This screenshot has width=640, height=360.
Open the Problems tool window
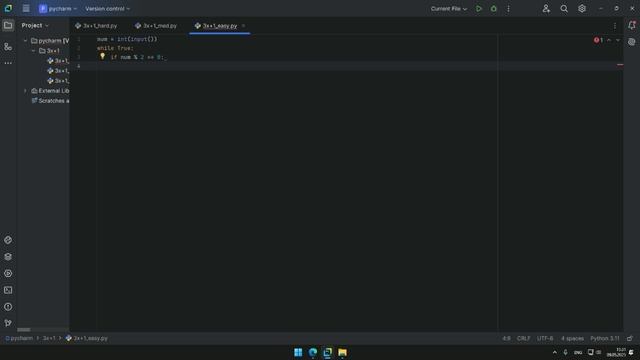click(8, 307)
